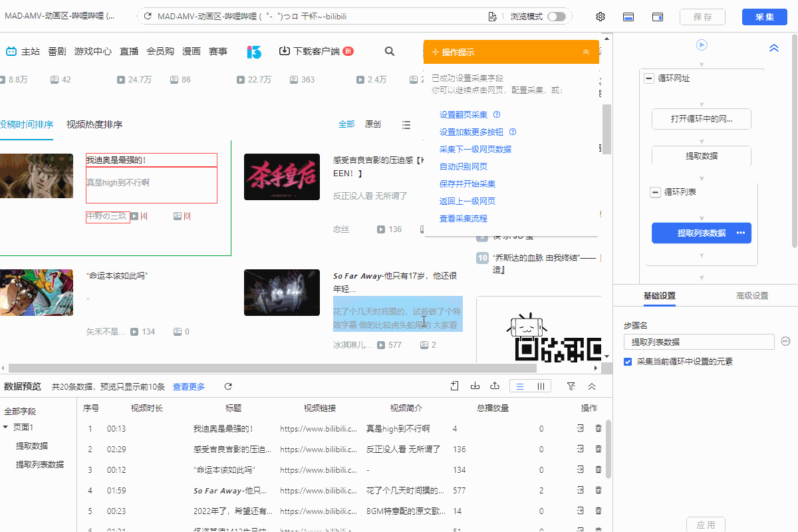Select the 提取数据 workflow step
The image size is (798, 532).
click(702, 156)
